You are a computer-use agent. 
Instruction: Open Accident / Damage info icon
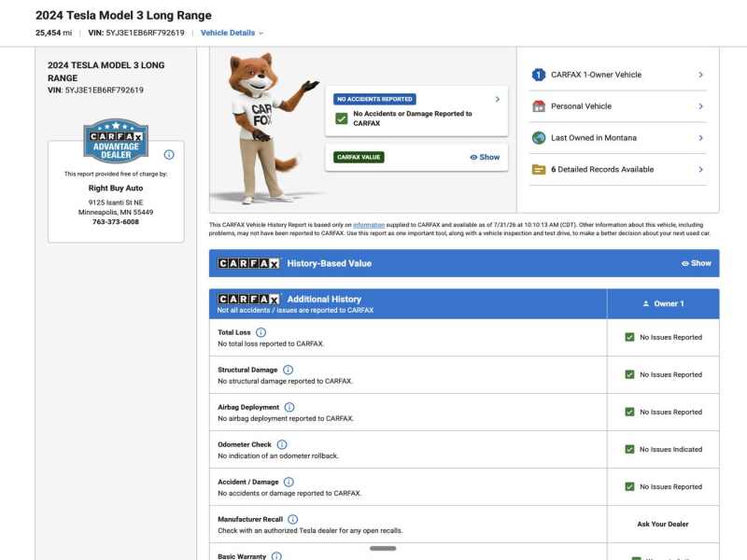289,482
